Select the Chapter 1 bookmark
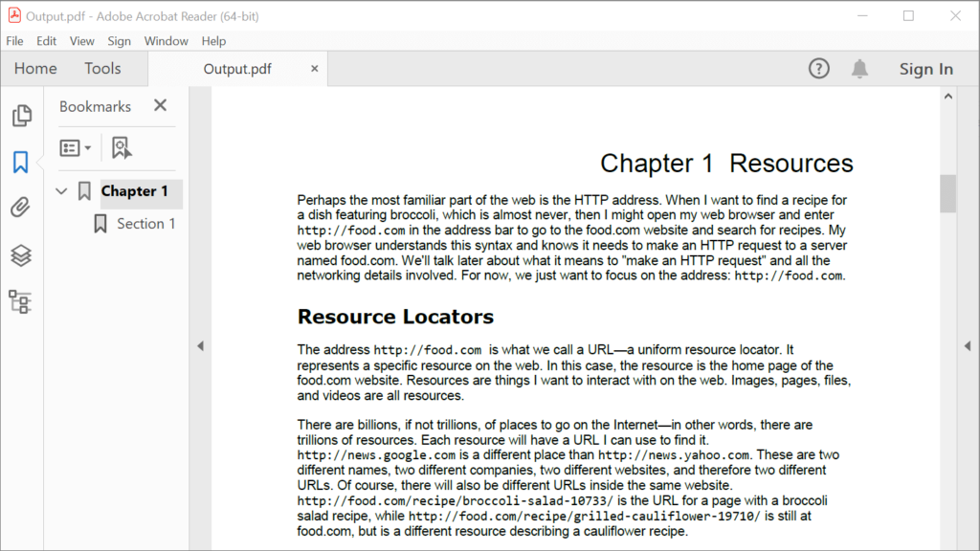The height and width of the screenshot is (551, 980). coord(139,191)
